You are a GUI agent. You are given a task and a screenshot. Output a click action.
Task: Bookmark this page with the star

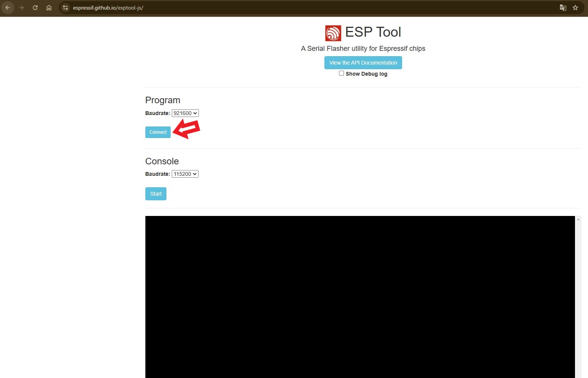pyautogui.click(x=575, y=8)
